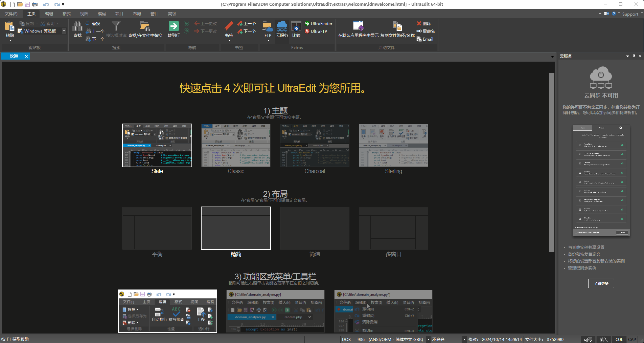The image size is (644, 343).
Task: Open the 文件(F) menu
Action: click(x=11, y=14)
